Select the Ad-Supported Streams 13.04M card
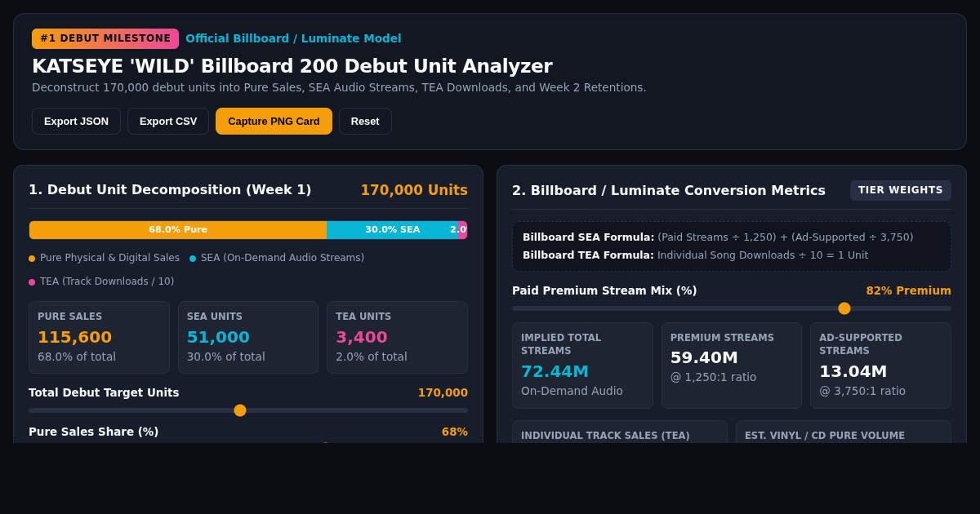980x514 pixels. click(880, 366)
